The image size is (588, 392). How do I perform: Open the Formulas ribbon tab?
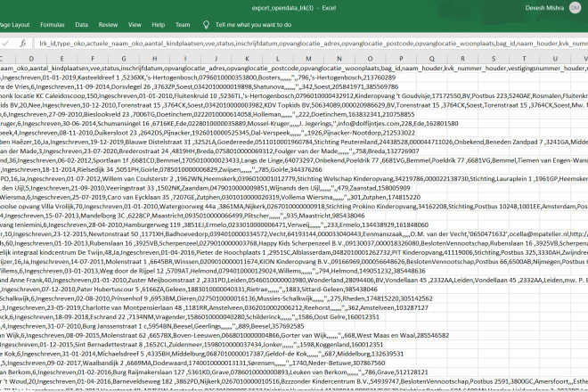tap(53, 25)
